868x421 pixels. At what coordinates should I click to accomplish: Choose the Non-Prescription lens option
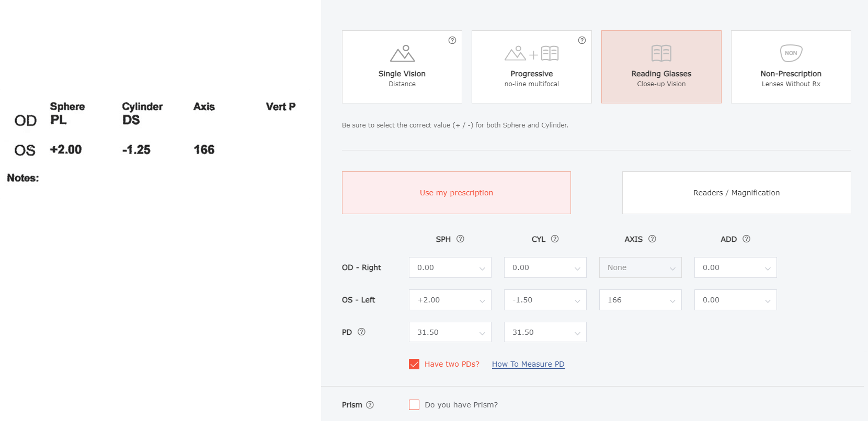[x=791, y=67]
